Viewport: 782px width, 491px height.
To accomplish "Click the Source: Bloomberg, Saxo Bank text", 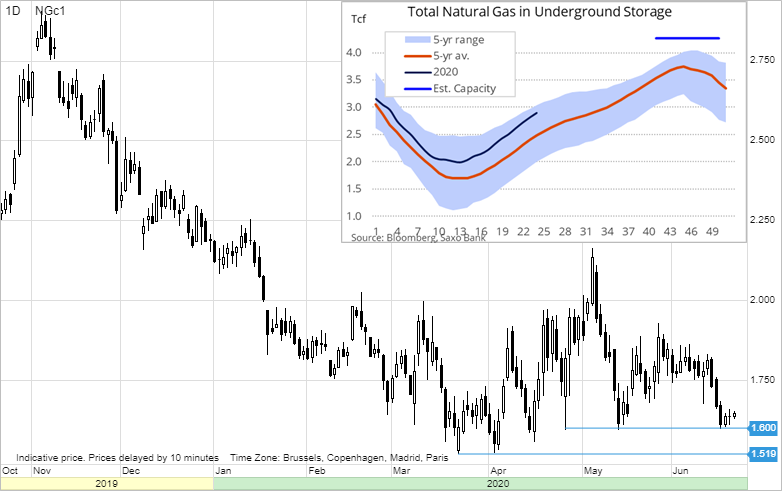I will pos(418,238).
